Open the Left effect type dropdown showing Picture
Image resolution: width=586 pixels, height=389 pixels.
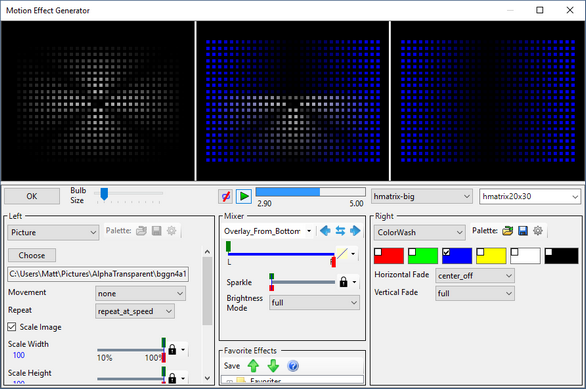click(x=53, y=232)
